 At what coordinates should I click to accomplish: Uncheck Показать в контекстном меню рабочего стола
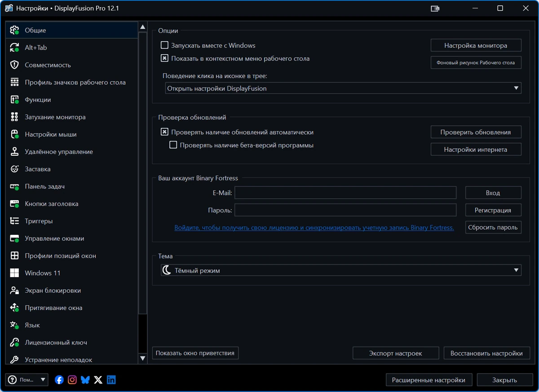pos(164,58)
